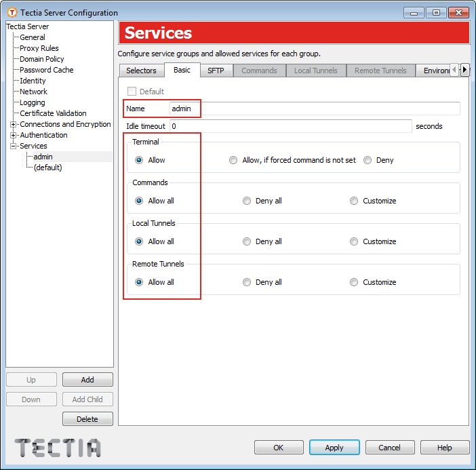Maximize the Tectia Server Configuration window
476x470 pixels.
tap(436, 13)
